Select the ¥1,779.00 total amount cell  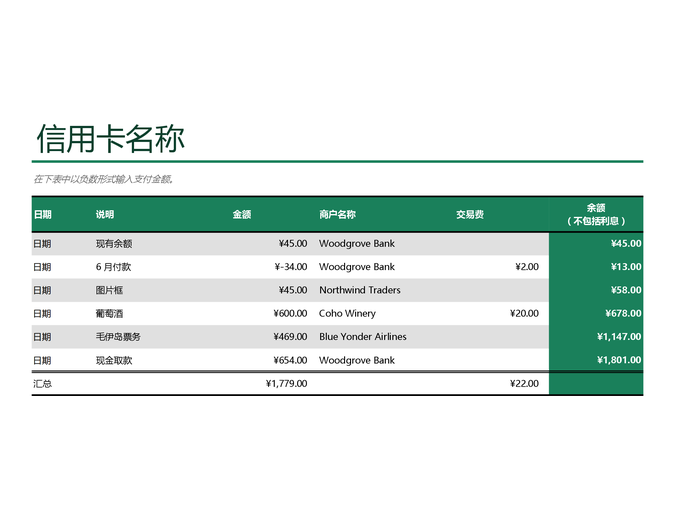[x=287, y=384]
